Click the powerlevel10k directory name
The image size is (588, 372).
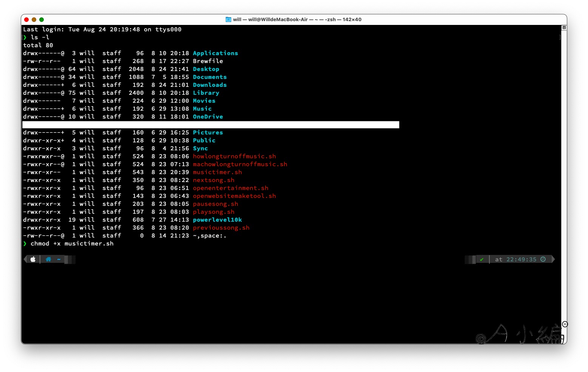coord(217,220)
